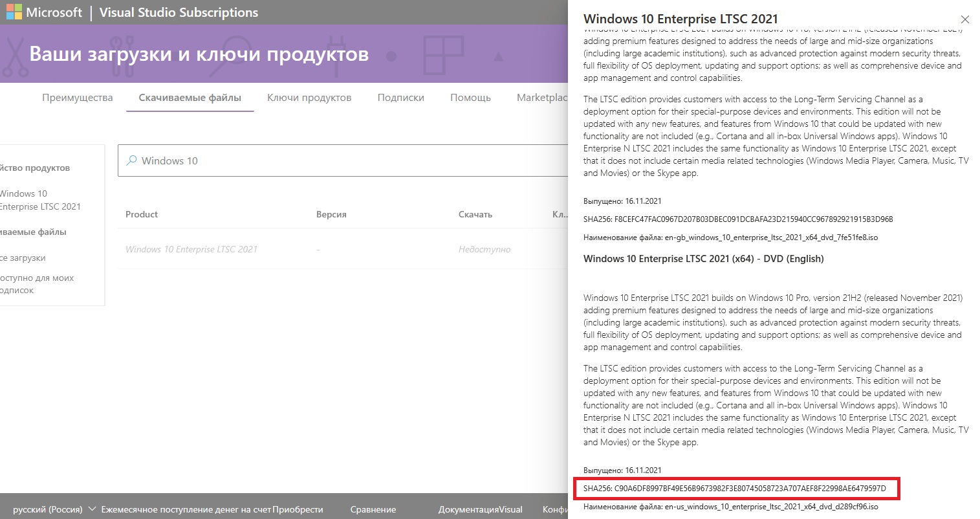Viewport: 980px width, 519px height.
Task: Click the magnifier icon in search box
Action: pyautogui.click(x=131, y=160)
